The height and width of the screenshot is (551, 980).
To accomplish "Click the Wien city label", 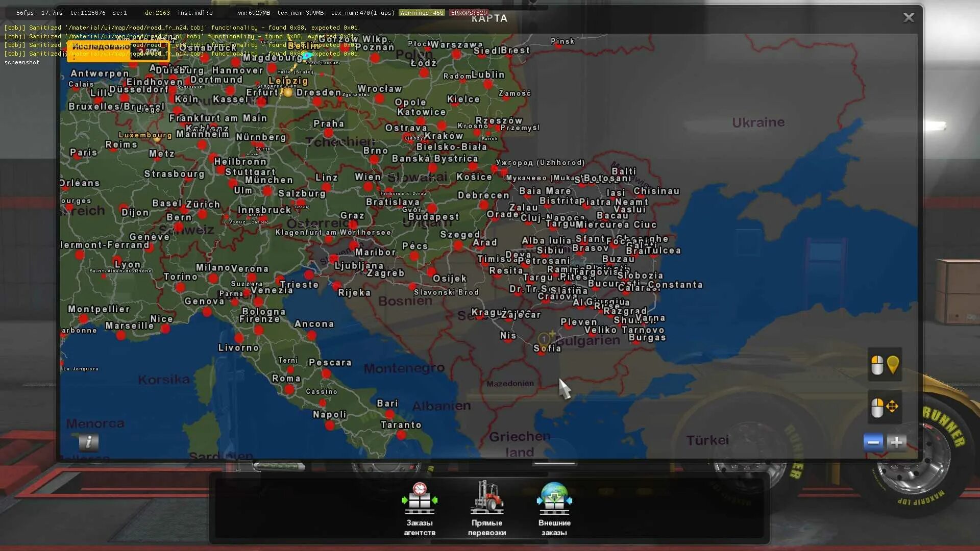I will click(x=367, y=177).
